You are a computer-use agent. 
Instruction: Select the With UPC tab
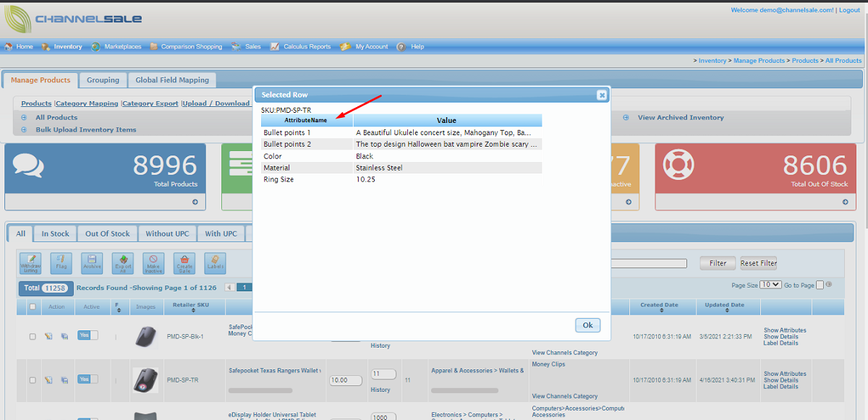tap(221, 233)
